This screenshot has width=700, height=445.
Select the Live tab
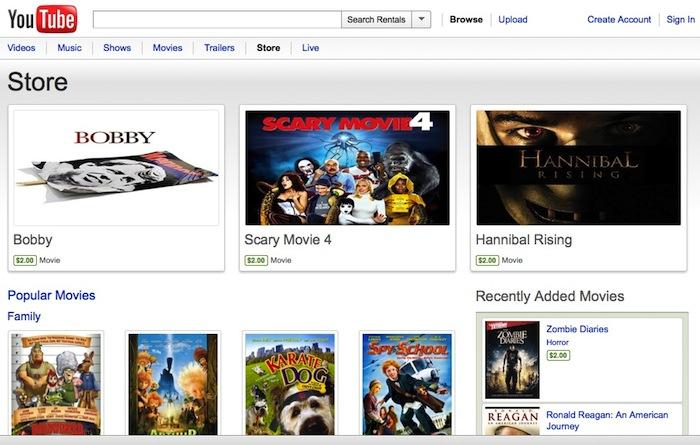coord(310,48)
